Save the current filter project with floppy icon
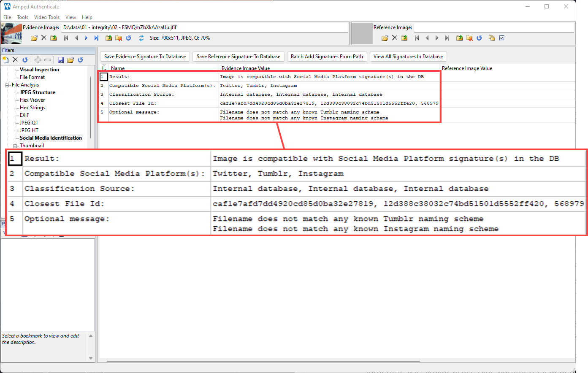588x373 pixels. point(60,59)
